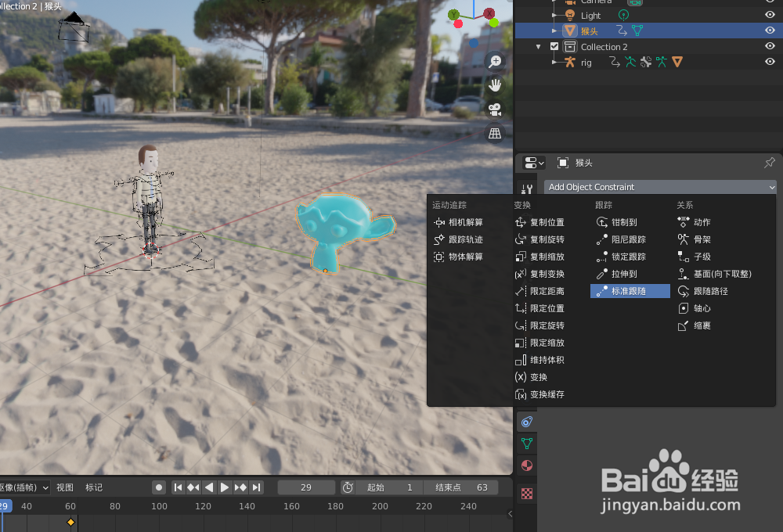Open the properties editor type dropdown
This screenshot has height=532, width=783.
[534, 163]
